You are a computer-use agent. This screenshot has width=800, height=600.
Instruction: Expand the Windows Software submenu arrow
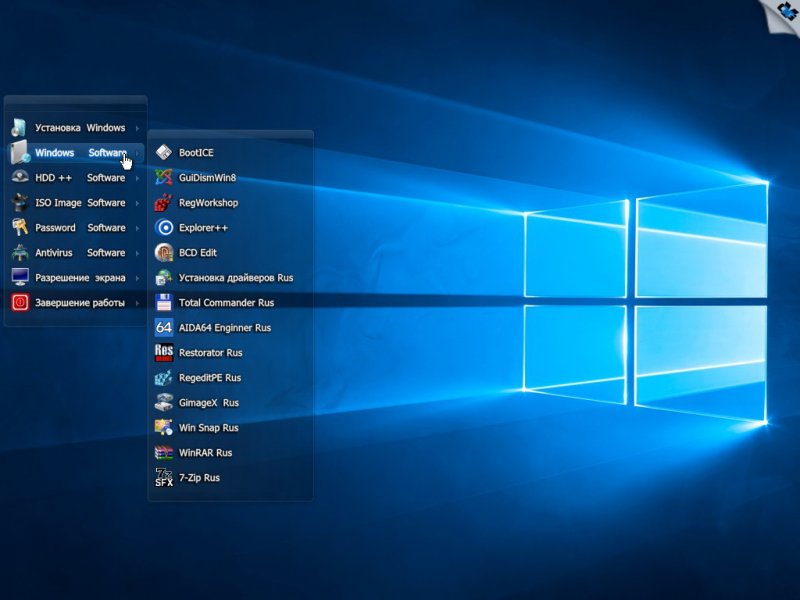(137, 153)
